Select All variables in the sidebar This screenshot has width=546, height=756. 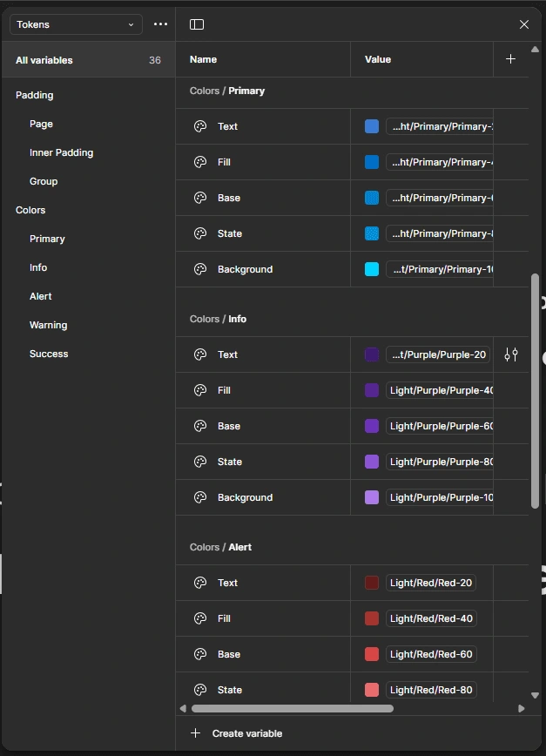88,60
